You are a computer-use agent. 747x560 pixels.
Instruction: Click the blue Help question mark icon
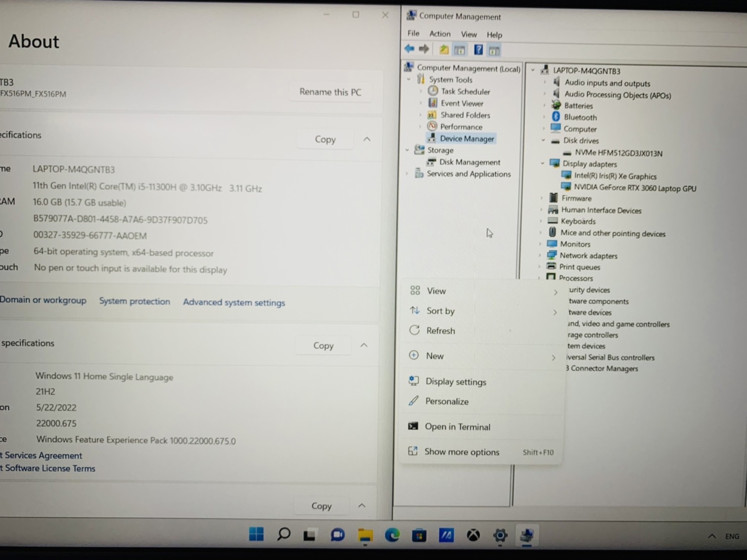click(478, 50)
